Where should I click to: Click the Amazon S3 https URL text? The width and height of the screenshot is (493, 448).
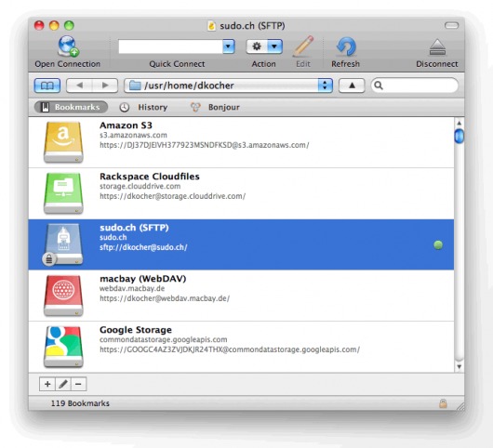click(205, 145)
